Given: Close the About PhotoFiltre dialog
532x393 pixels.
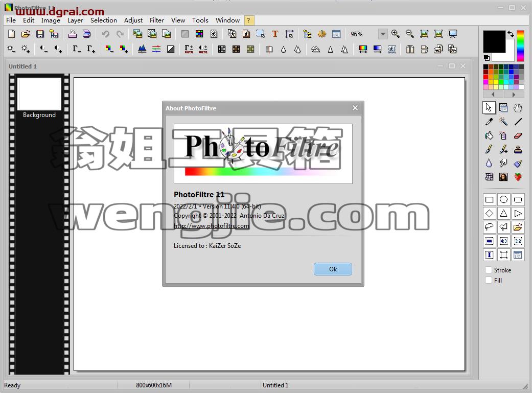Looking at the screenshot, I should click(355, 108).
